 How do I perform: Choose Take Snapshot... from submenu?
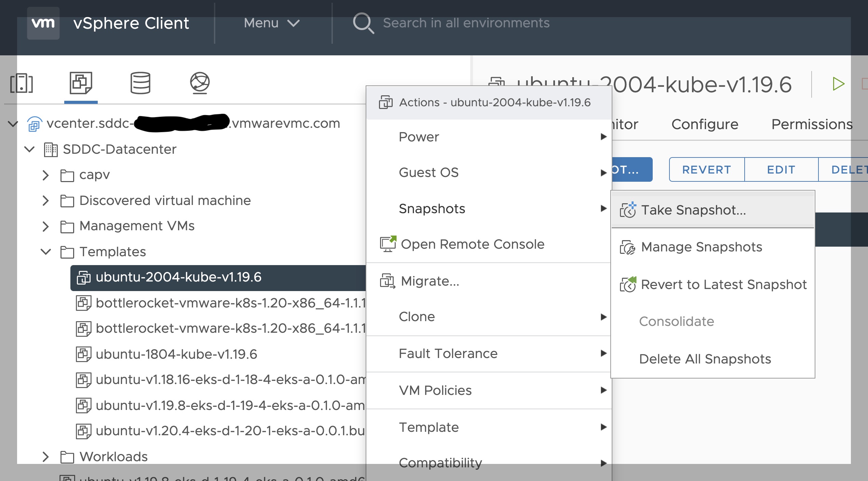tap(693, 210)
